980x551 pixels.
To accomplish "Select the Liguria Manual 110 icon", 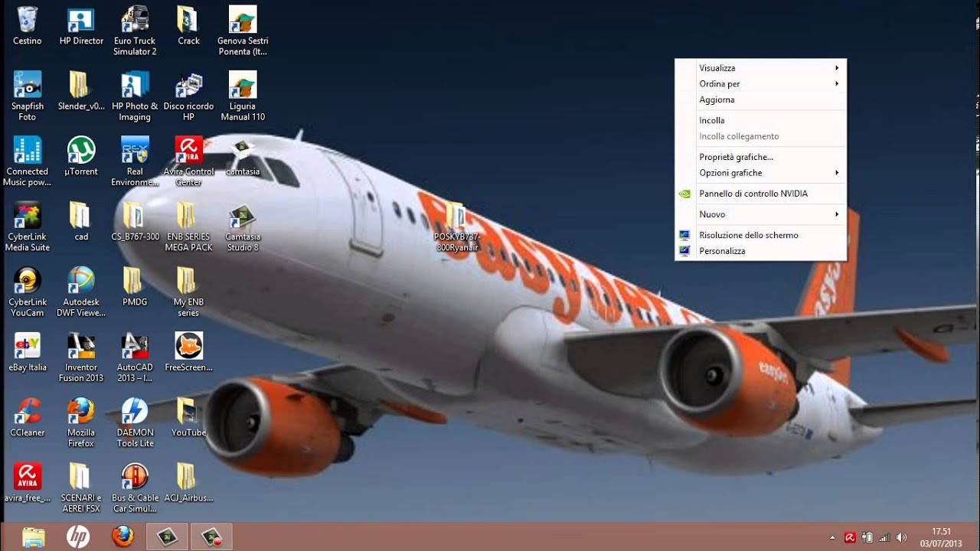I will (243, 96).
